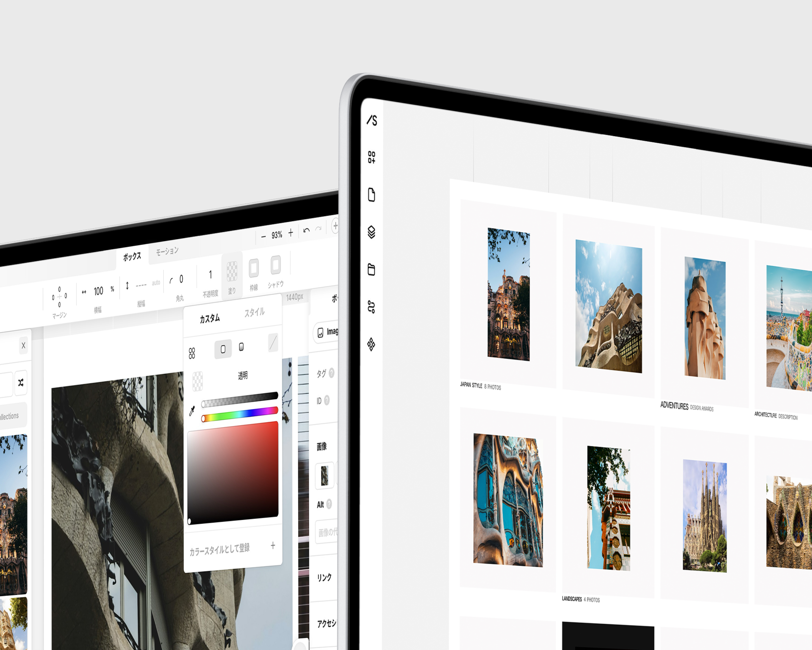Click the width value 100 field

[98, 291]
